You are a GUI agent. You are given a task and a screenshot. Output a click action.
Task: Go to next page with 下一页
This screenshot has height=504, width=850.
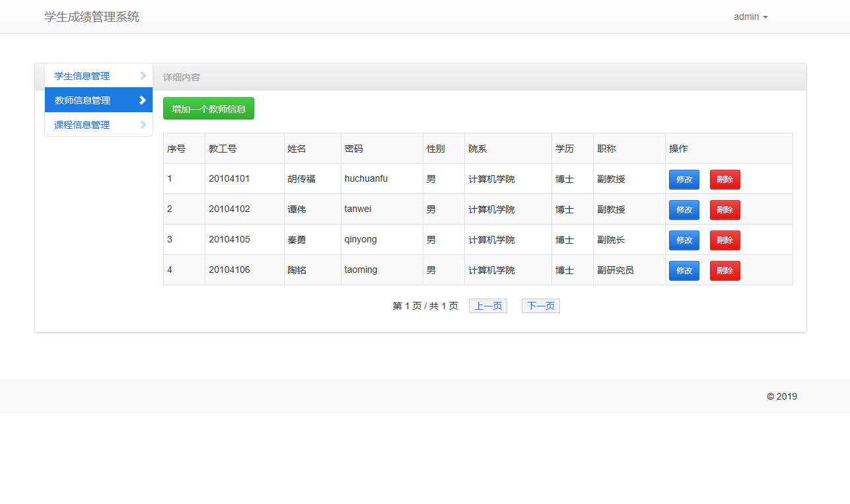pos(540,306)
